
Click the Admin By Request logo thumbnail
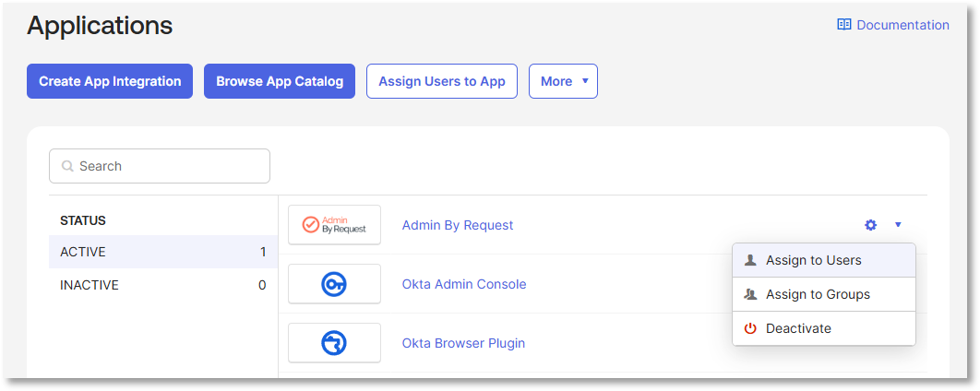(x=334, y=225)
